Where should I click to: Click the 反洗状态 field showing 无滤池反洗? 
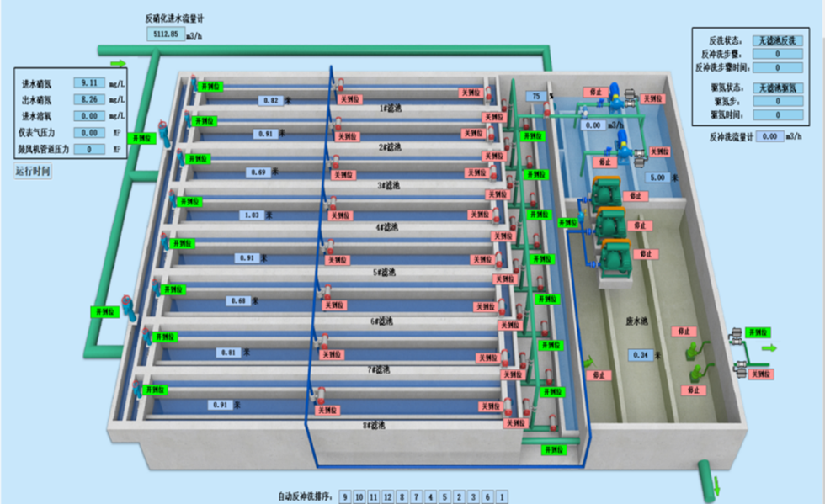pos(778,40)
